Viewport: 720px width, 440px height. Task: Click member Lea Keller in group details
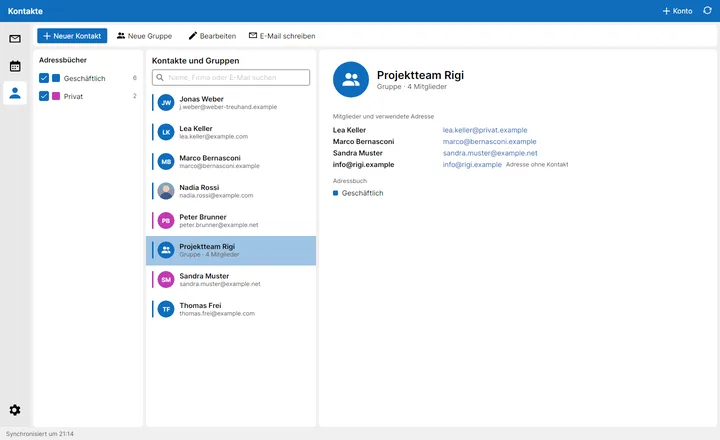tap(349, 130)
